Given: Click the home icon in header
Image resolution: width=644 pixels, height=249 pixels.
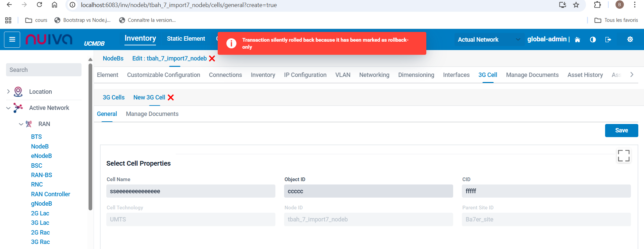Looking at the screenshot, I should click(577, 40).
